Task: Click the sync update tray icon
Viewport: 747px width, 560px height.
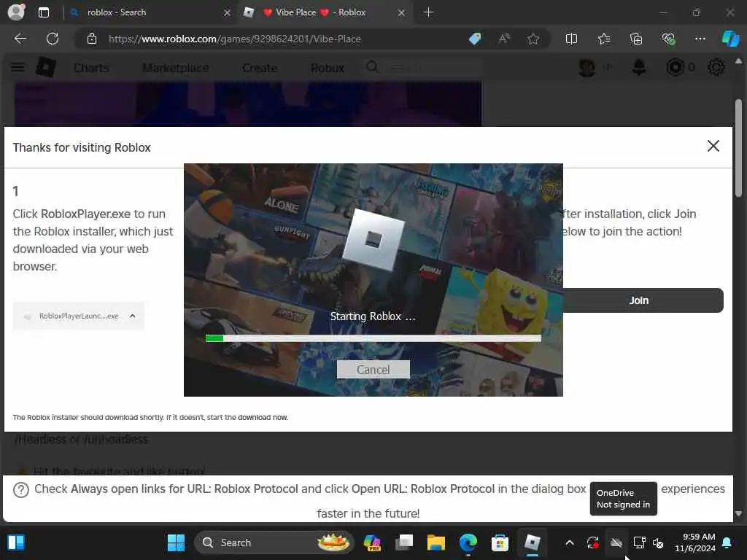Action: [592, 542]
